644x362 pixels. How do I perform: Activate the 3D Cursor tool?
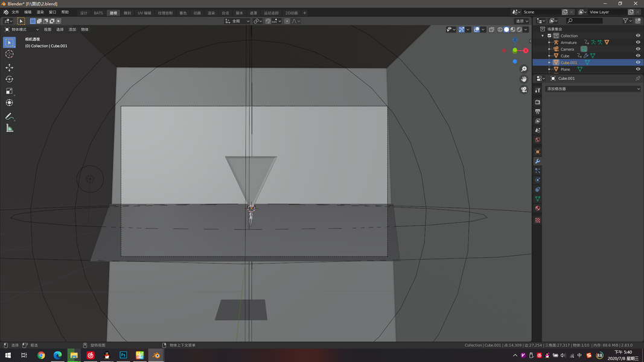click(10, 54)
